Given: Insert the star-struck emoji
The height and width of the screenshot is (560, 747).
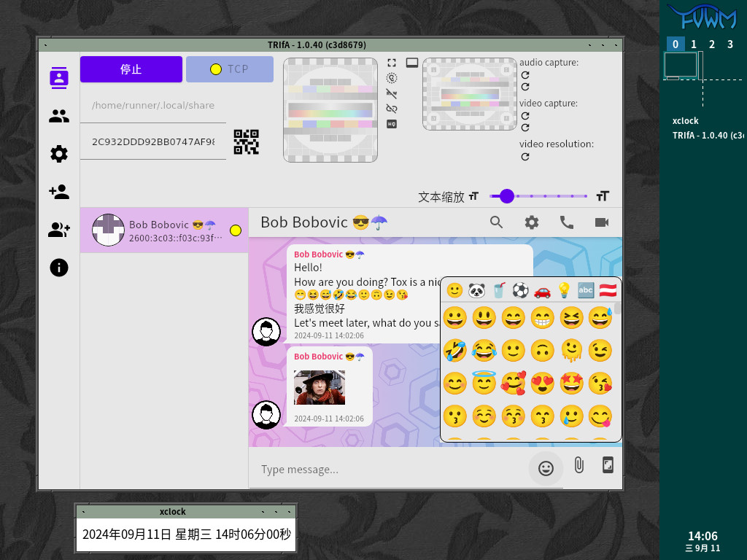Looking at the screenshot, I should pos(571,384).
